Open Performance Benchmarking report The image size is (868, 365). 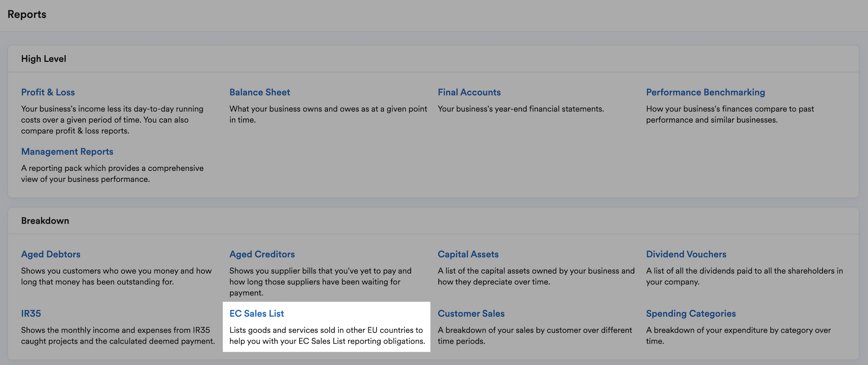(x=706, y=92)
